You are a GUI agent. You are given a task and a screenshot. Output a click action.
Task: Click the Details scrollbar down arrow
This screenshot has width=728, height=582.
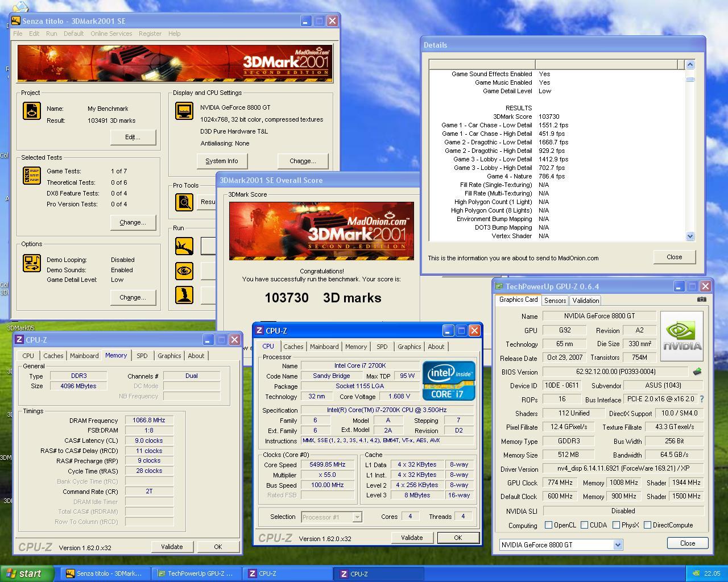tap(690, 236)
